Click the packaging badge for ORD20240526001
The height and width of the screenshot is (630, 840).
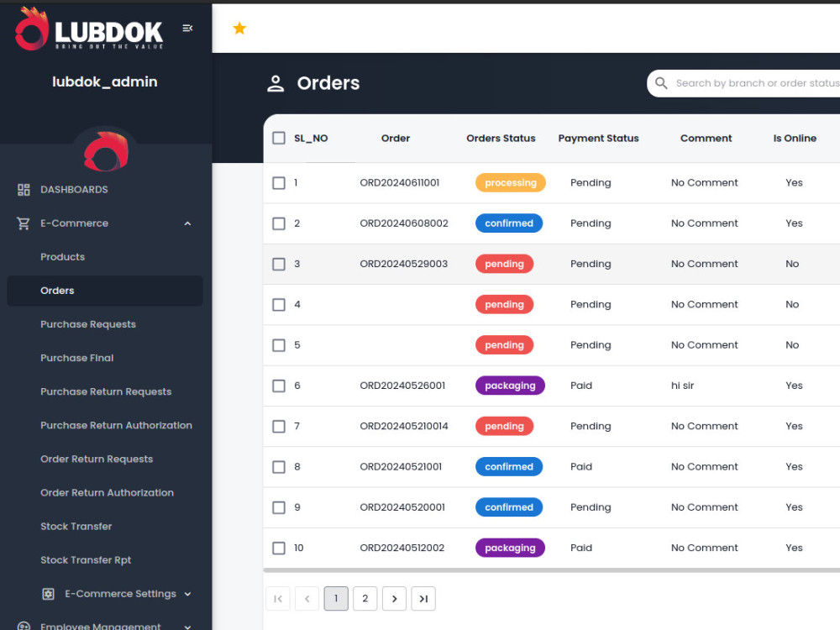(x=510, y=386)
